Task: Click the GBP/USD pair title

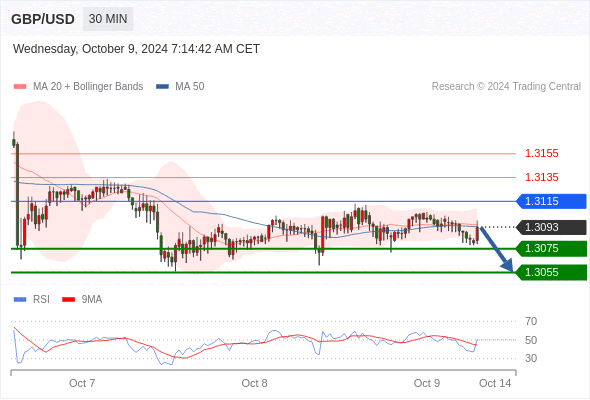Action: point(43,19)
